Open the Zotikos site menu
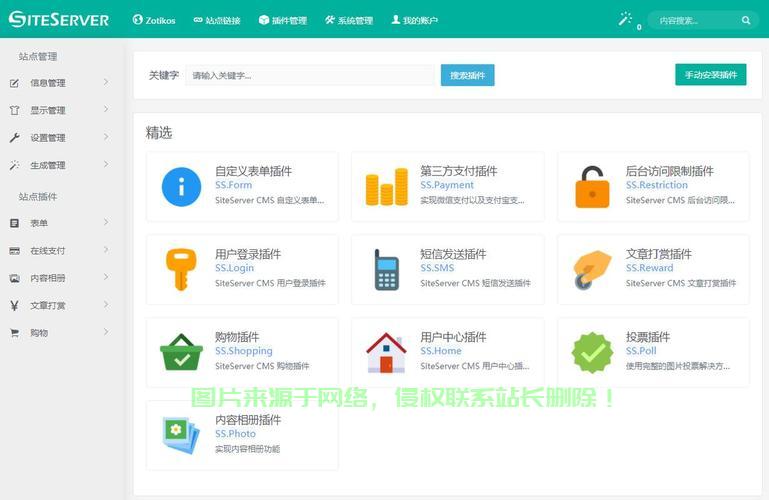The height and width of the screenshot is (500, 769). coord(154,20)
